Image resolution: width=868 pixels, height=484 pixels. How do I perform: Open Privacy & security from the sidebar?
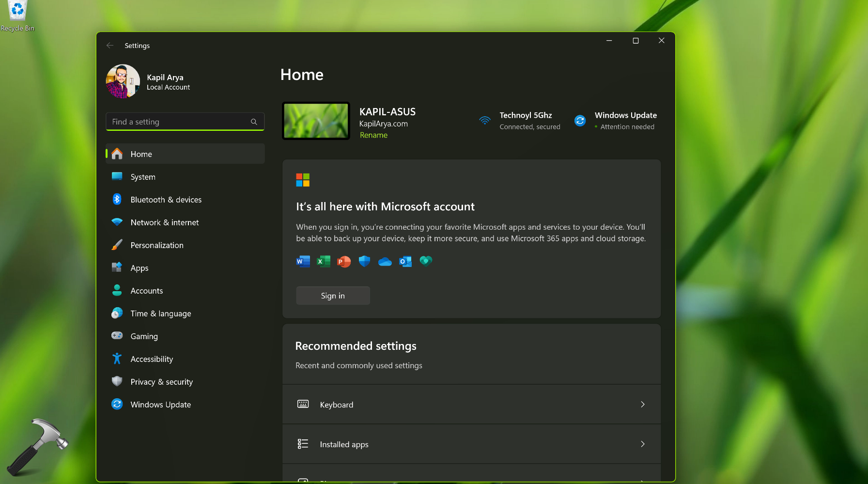[161, 381]
